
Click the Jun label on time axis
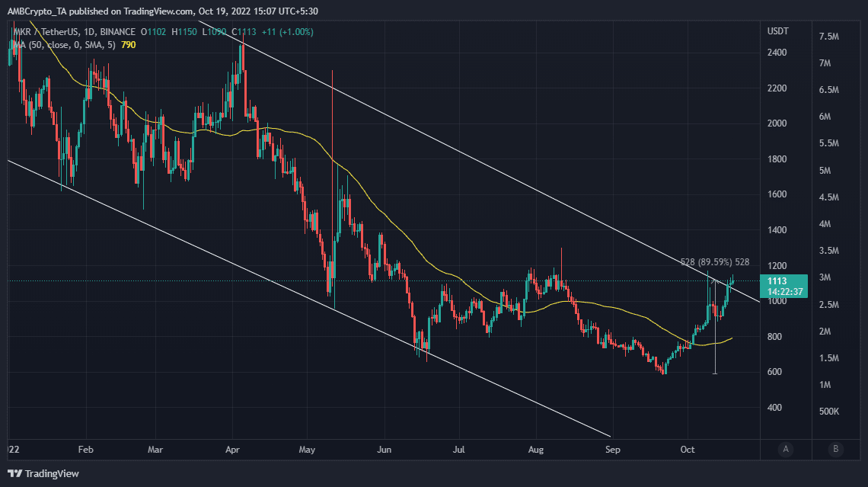pyautogui.click(x=385, y=450)
